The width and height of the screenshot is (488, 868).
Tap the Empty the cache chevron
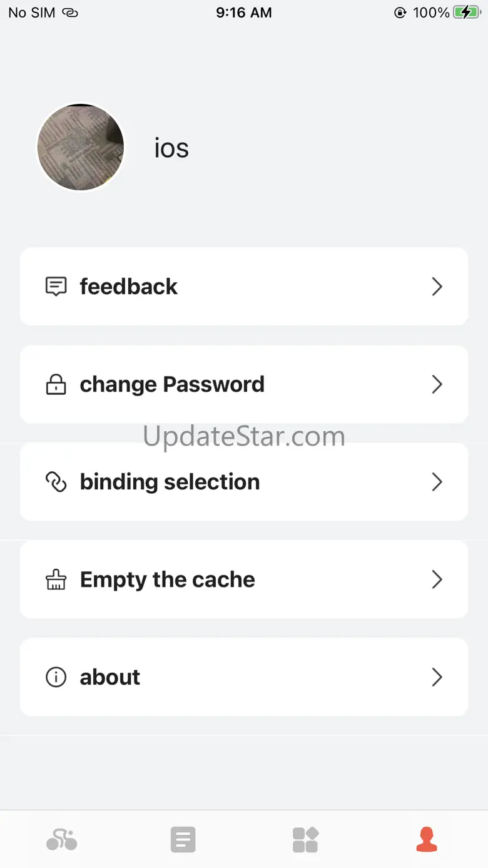(437, 580)
